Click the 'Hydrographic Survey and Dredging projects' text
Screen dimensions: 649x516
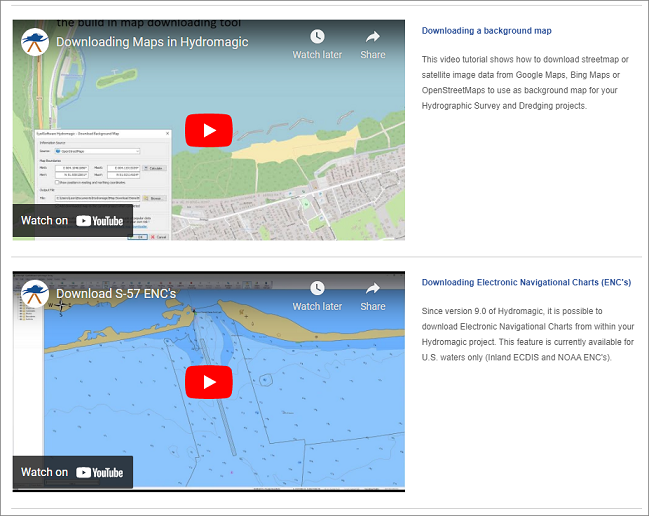point(504,106)
